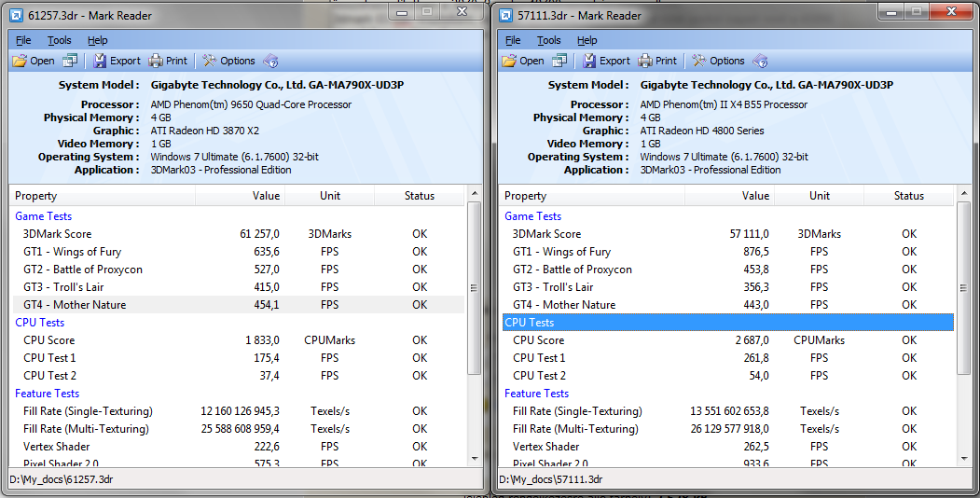Open Help menu in 57111.3dr window
The image size is (980, 498).
click(x=587, y=40)
